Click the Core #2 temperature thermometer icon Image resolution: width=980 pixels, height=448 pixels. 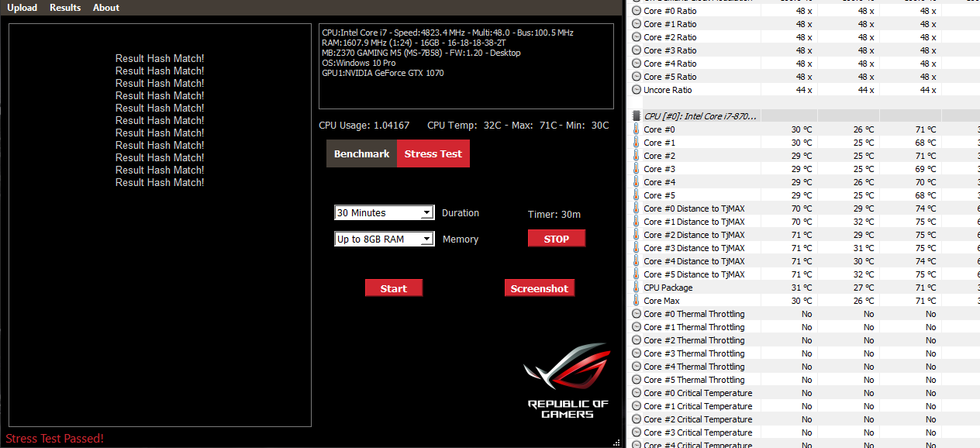pyautogui.click(x=637, y=156)
